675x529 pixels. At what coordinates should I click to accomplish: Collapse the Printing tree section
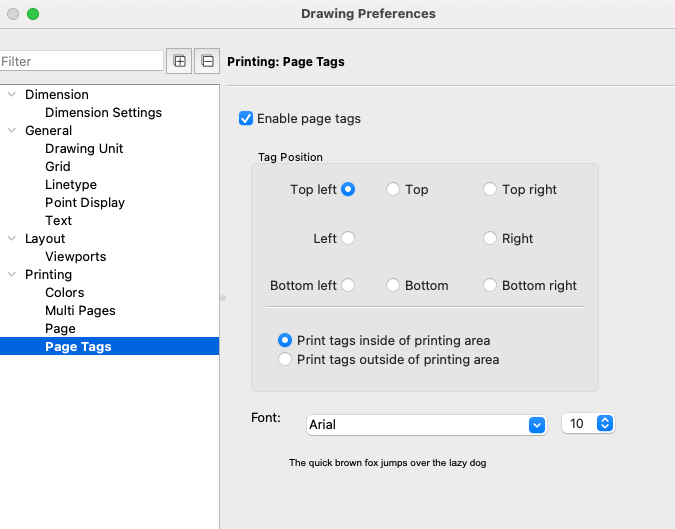coord(12,274)
